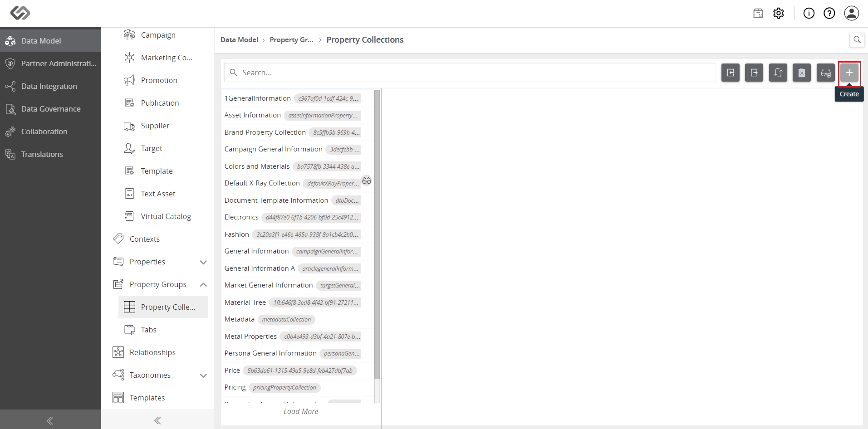868x429 pixels.
Task: Collapse the Property Groups chevron
Action: click(203, 285)
